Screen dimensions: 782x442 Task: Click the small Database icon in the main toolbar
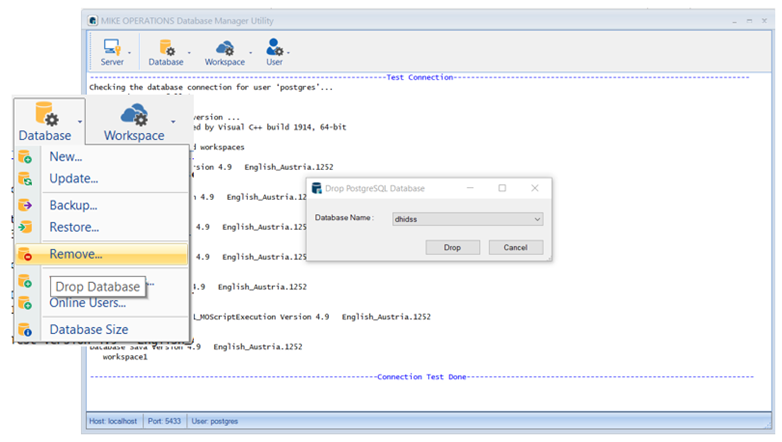[167, 47]
